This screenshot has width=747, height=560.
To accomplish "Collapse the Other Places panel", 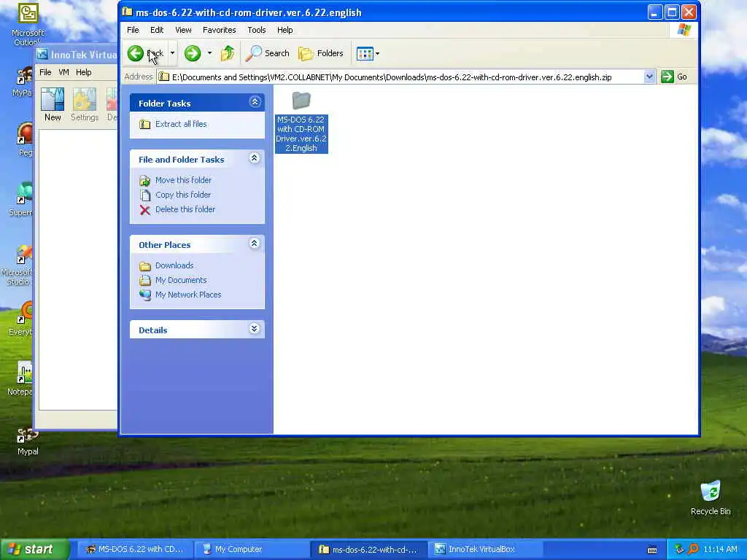I will tap(255, 244).
